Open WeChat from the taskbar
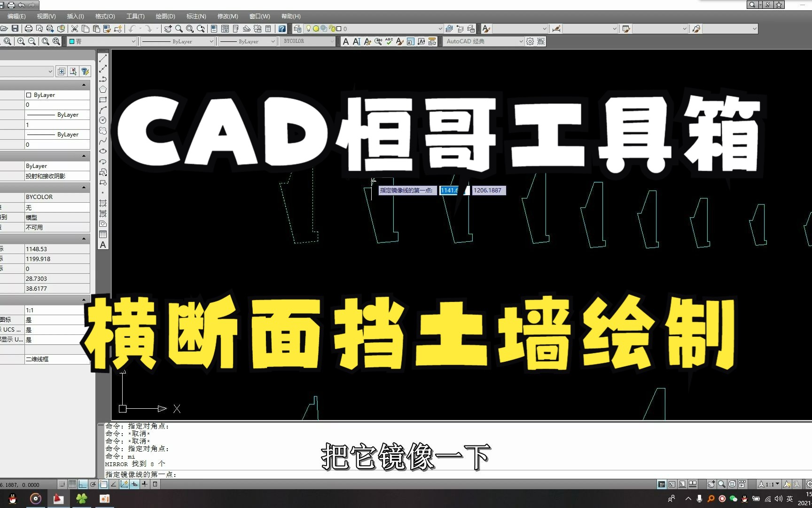This screenshot has height=508, width=812. click(732, 499)
